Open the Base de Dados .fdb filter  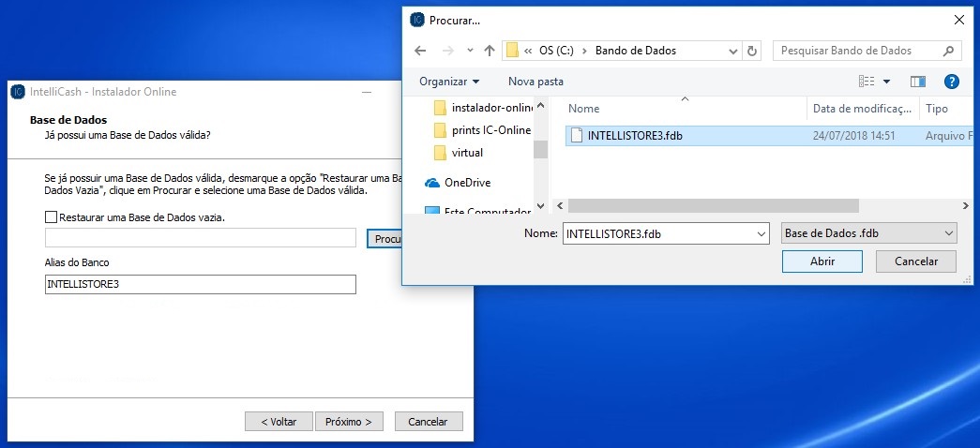(869, 233)
